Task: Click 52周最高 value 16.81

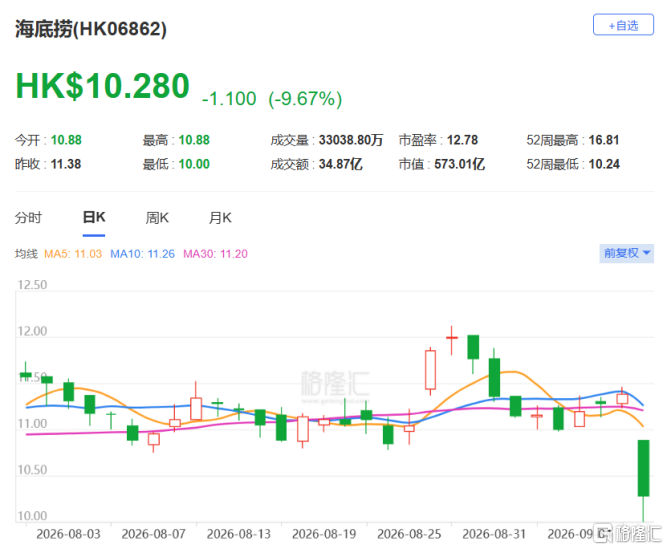Action: tap(604, 140)
